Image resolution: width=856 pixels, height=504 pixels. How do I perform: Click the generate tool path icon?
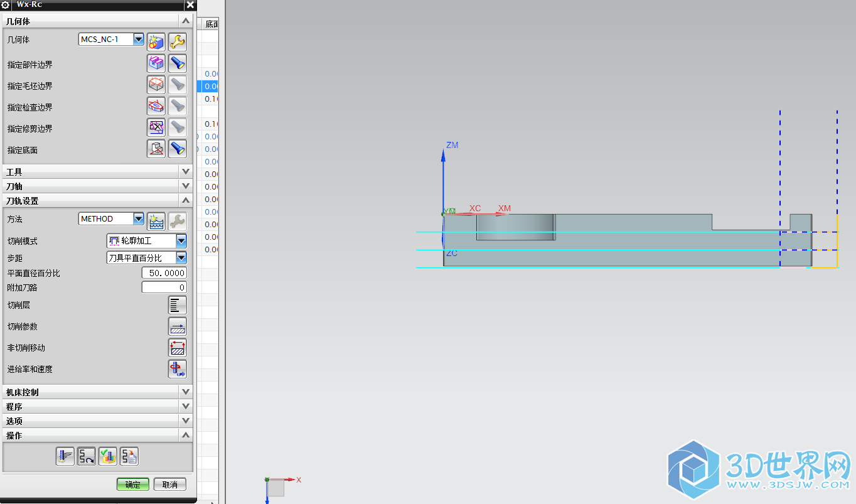65,456
